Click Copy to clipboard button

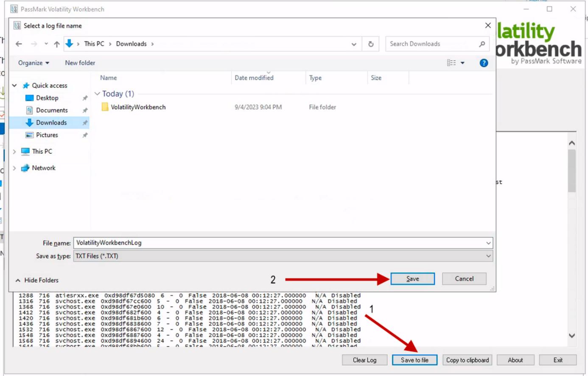[x=468, y=360]
